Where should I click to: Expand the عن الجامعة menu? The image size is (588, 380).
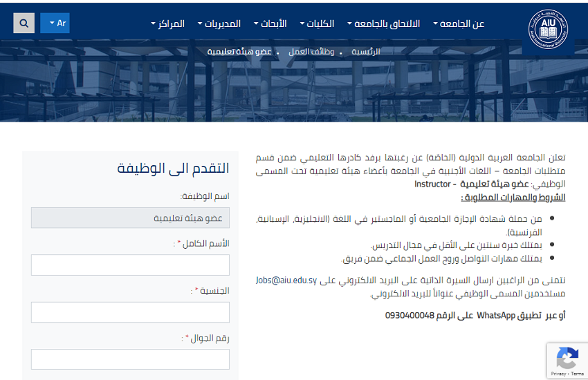(459, 23)
